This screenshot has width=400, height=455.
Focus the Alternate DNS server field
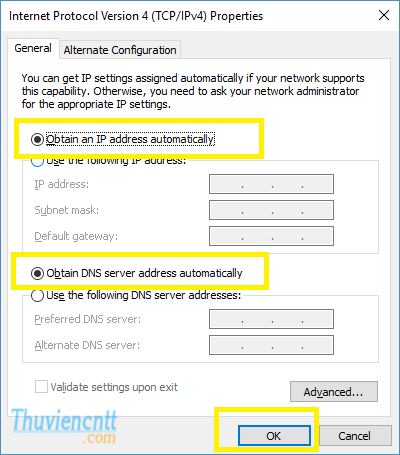271,345
